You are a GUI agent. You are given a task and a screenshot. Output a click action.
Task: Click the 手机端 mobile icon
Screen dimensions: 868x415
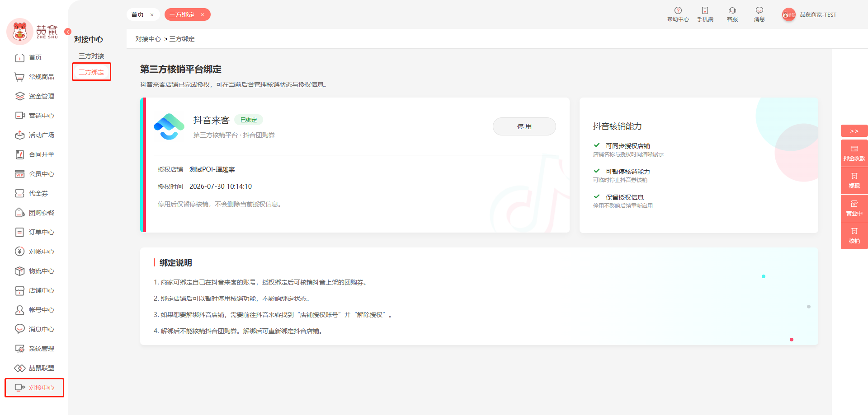click(705, 14)
